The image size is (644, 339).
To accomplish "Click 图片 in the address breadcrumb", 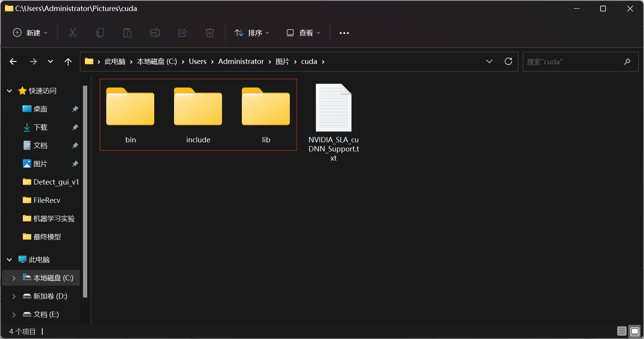I will coord(283,62).
